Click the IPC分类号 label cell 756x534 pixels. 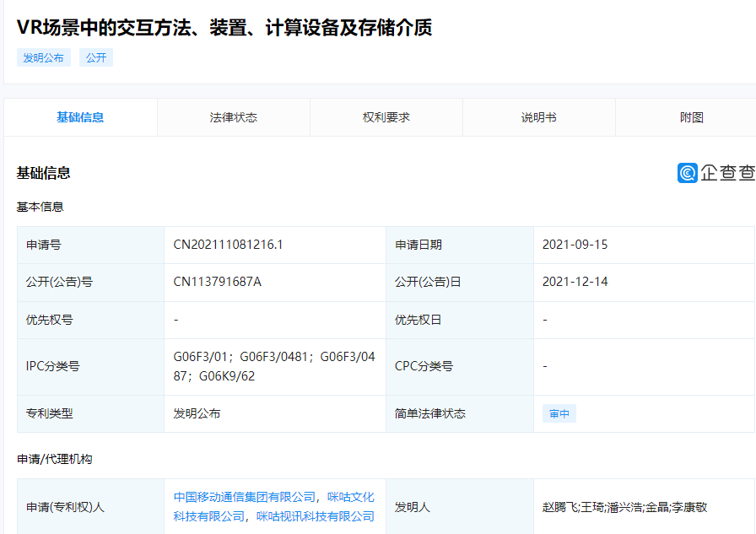[x=90, y=366]
